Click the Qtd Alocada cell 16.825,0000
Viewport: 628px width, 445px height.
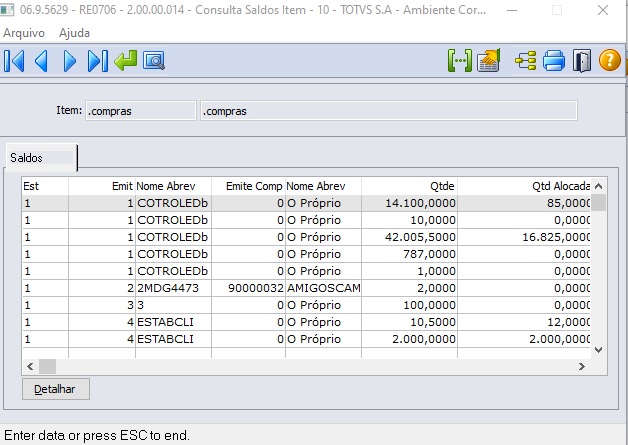tap(524, 237)
